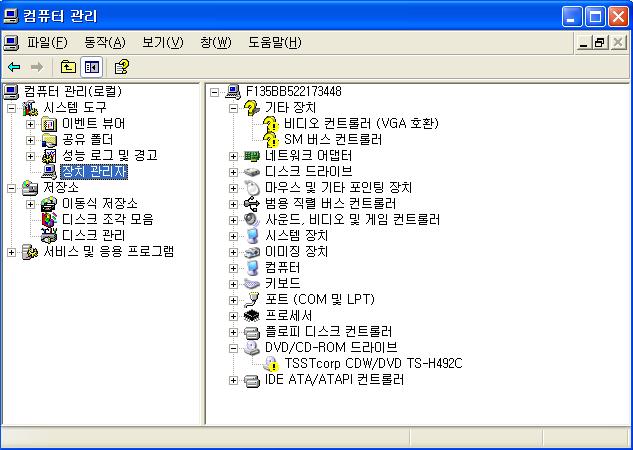Toggle the Show/Hide Console Tree button
The height and width of the screenshot is (450, 633).
pos(92,67)
